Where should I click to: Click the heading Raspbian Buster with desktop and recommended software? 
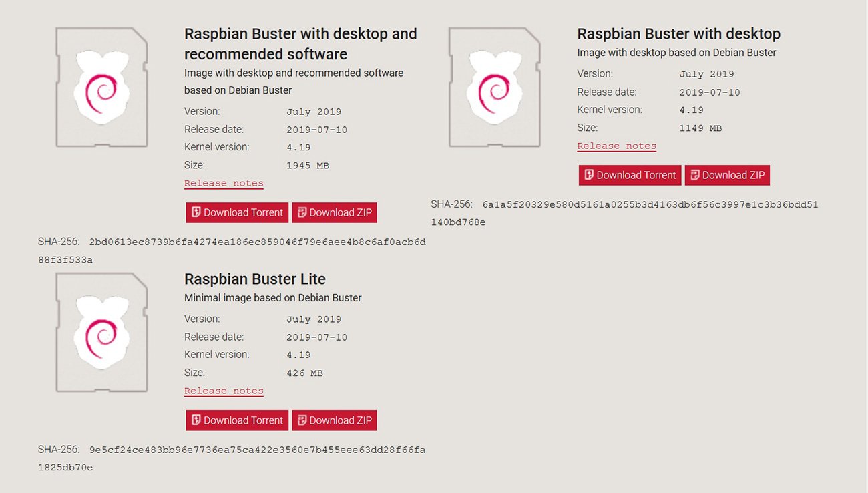[x=300, y=43]
